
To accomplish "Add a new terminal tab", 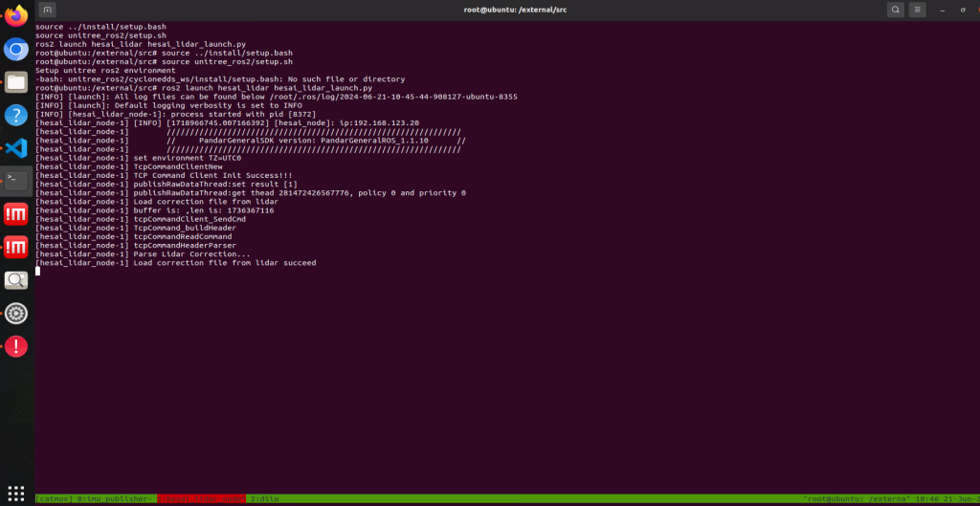I will pyautogui.click(x=47, y=10).
